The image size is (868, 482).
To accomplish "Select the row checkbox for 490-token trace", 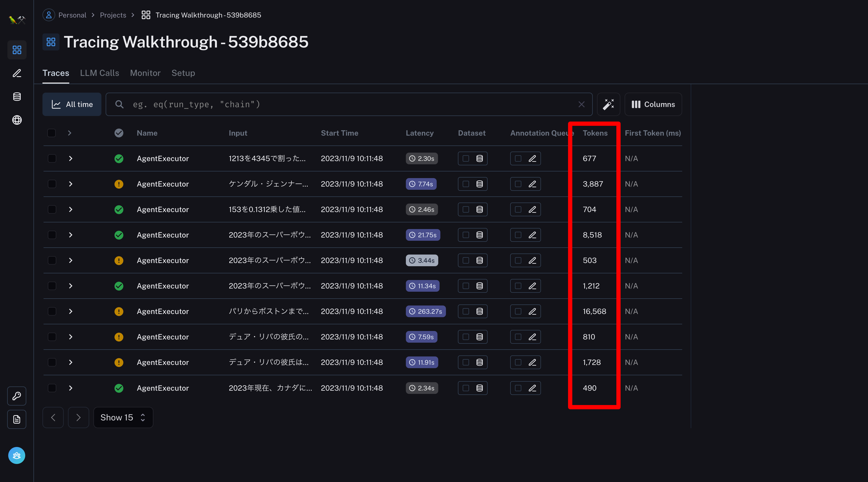I will click(x=51, y=388).
